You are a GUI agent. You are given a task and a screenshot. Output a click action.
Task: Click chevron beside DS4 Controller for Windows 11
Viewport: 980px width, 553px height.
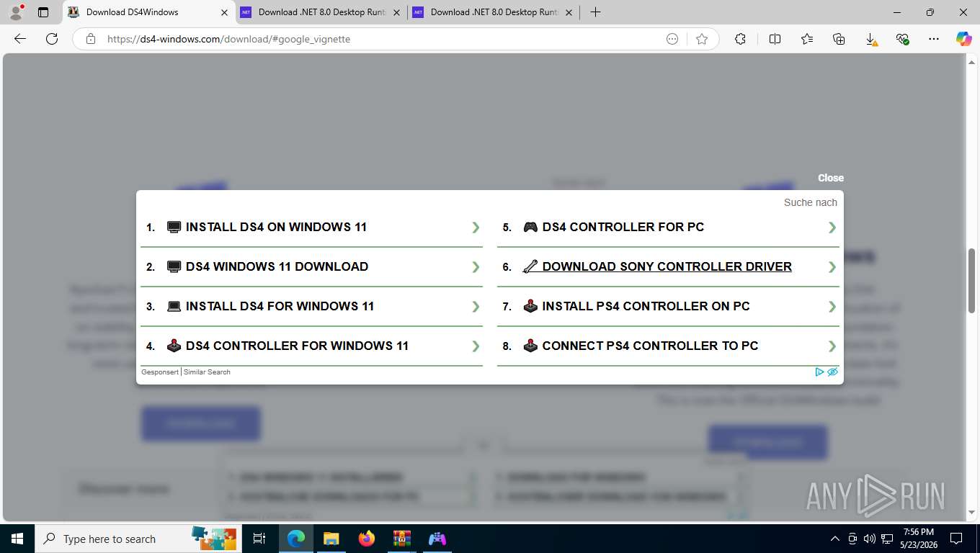tap(476, 346)
